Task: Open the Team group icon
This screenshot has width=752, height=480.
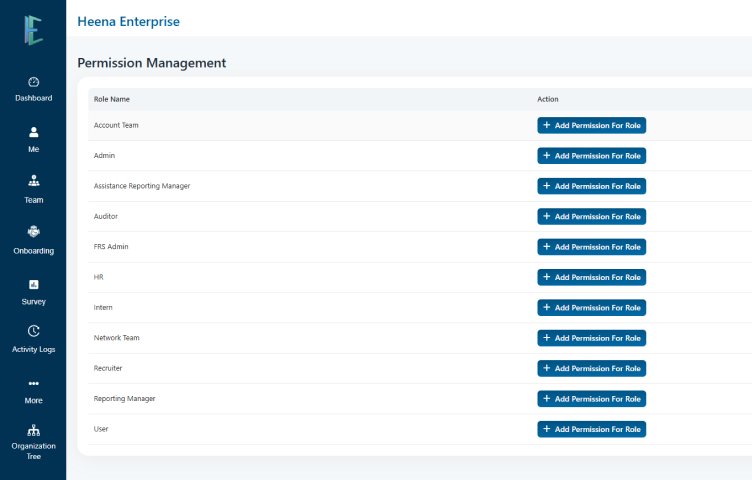Action: click(x=33, y=182)
